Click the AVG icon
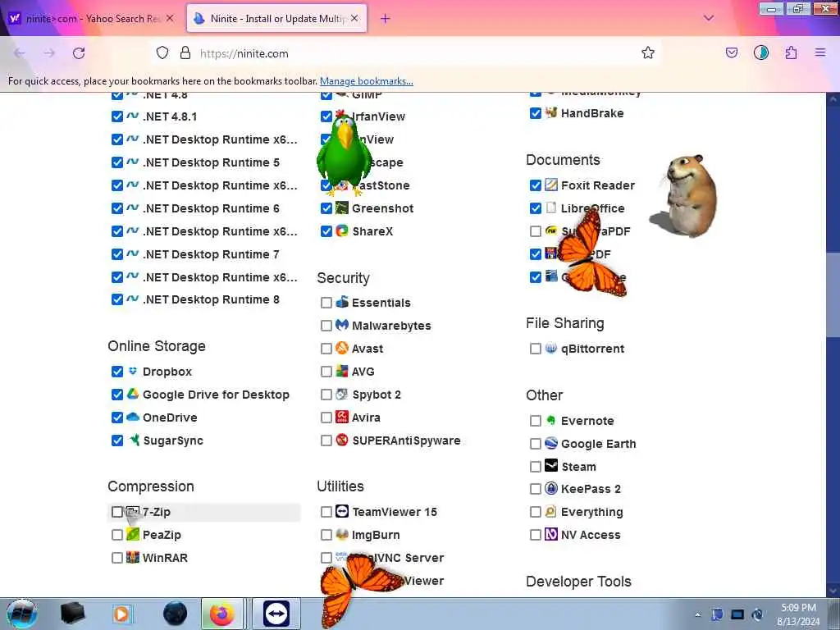 [342, 371]
